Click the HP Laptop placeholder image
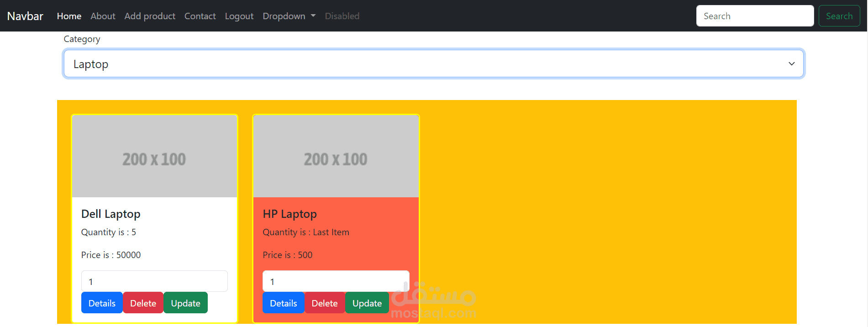This screenshot has width=868, height=327. coord(336,156)
